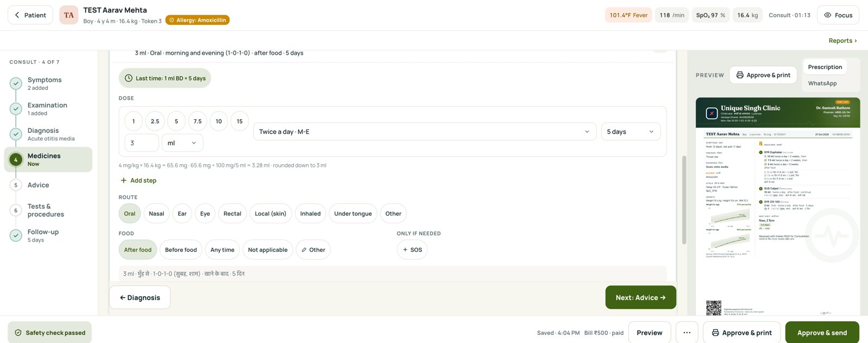
Task: Add an SOS only-if-needed option
Action: (x=412, y=250)
